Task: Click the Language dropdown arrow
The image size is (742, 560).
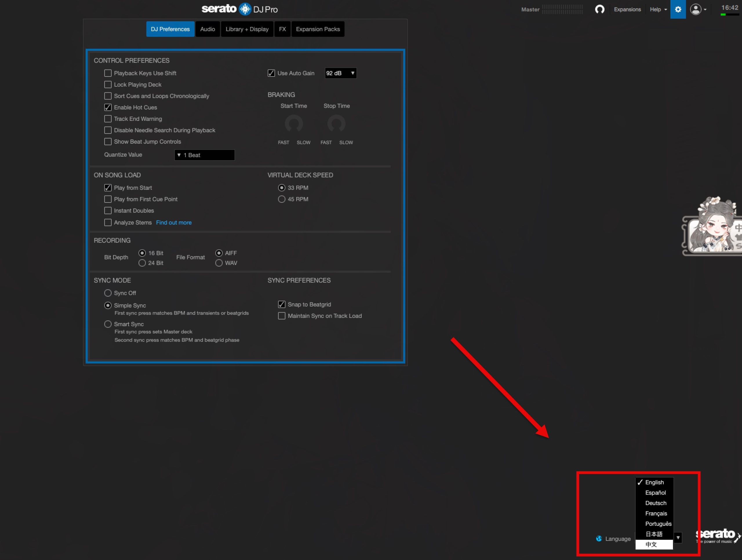Action: click(x=678, y=537)
